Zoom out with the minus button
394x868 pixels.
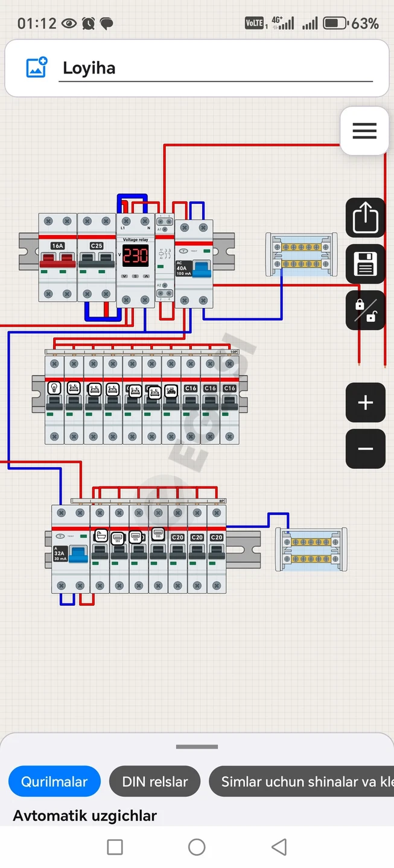pyautogui.click(x=365, y=449)
